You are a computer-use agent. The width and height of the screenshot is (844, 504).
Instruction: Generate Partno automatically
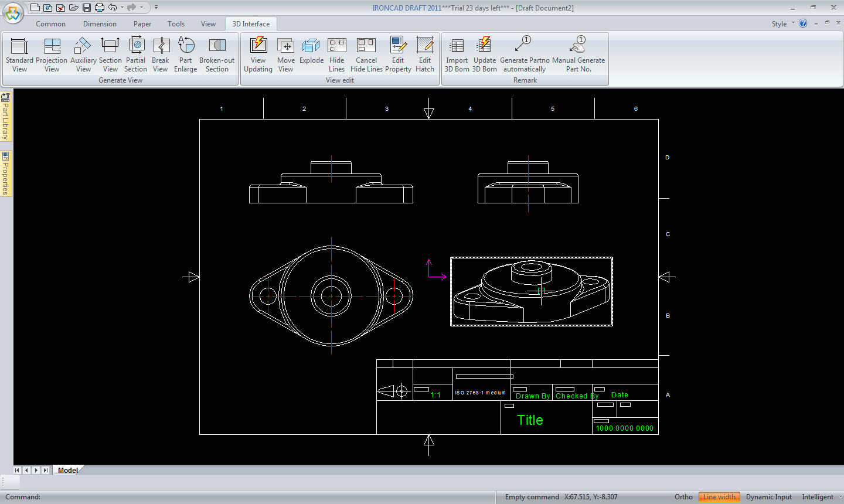tap(525, 55)
